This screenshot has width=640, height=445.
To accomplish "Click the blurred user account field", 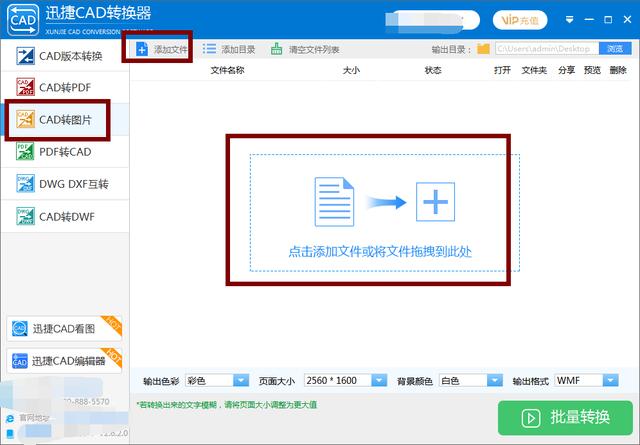I will 433,20.
